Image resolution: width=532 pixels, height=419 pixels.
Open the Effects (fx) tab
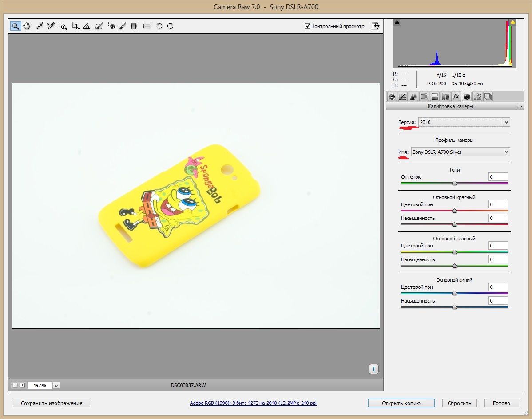coord(456,96)
